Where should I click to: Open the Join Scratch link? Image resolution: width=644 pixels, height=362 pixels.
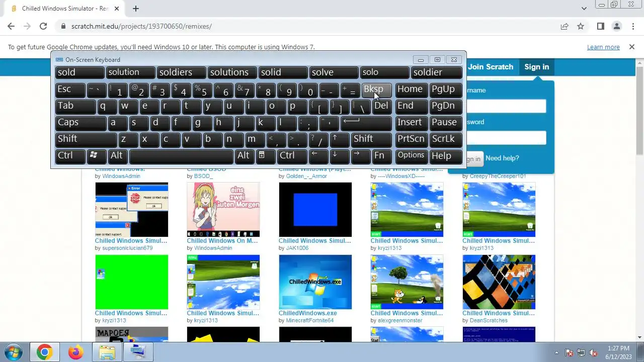[x=491, y=67]
